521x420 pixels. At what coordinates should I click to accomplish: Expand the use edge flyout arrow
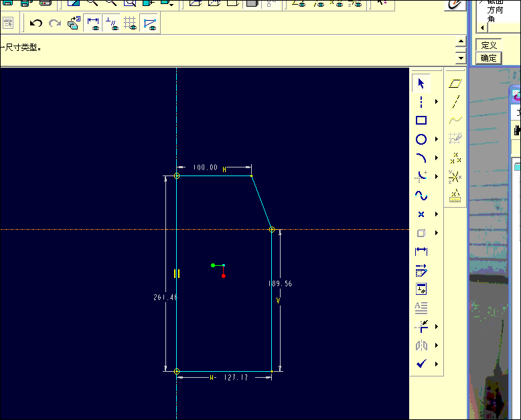(437, 233)
